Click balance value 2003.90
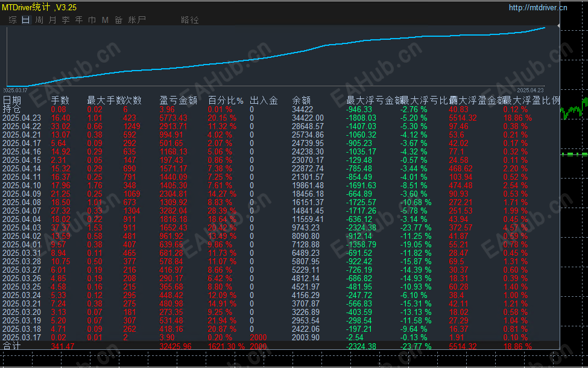The image size is (588, 368). [x=306, y=337]
